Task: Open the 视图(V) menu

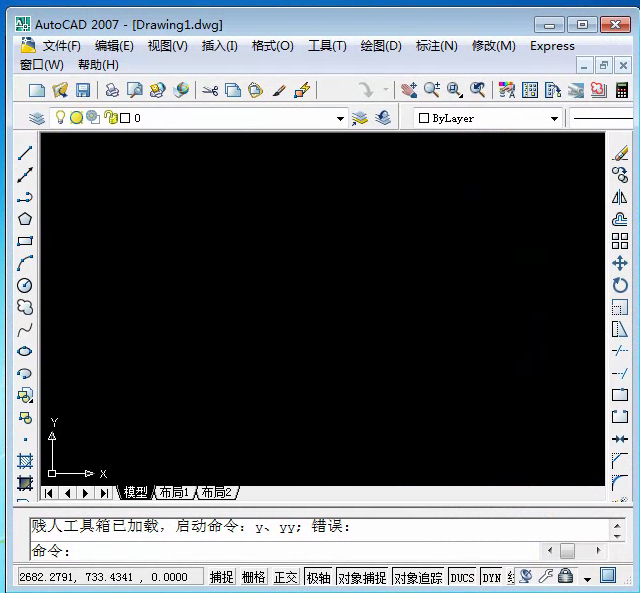Action: click(167, 46)
